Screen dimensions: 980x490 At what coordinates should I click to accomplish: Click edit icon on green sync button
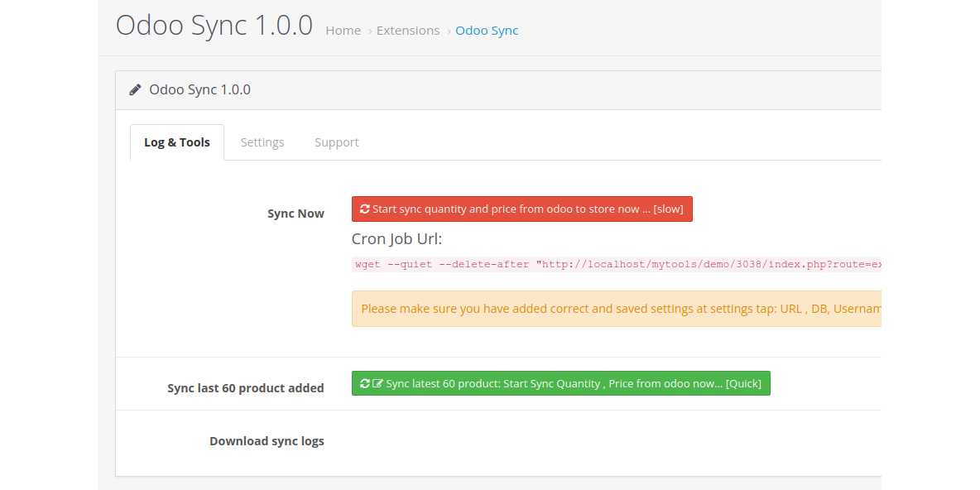click(377, 383)
